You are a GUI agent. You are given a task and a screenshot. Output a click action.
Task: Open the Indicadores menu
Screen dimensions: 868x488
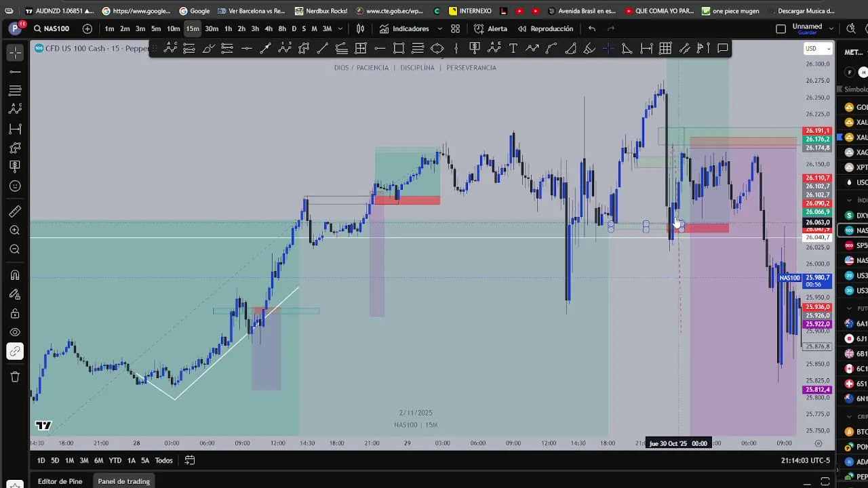pos(404,28)
